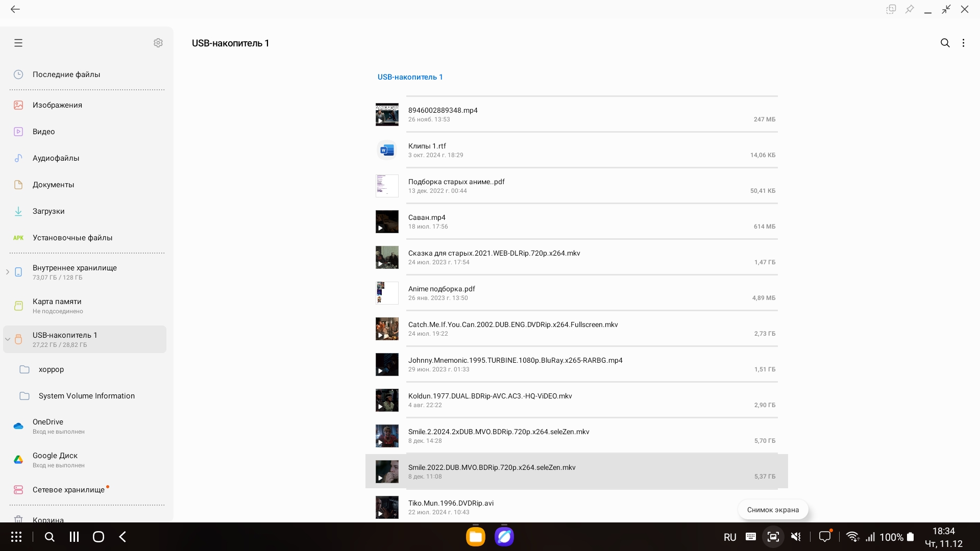The width and height of the screenshot is (980, 551).
Task: Pin the window with pushpin icon
Action: (x=910, y=9)
